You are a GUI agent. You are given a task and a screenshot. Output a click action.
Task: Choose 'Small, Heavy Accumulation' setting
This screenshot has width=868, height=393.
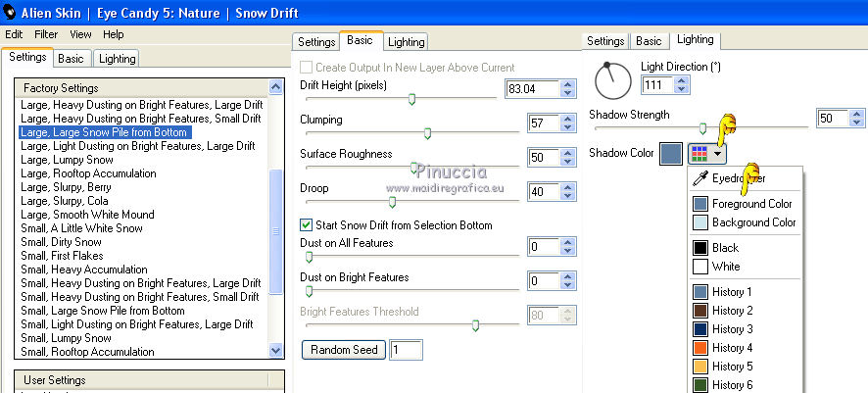84,270
